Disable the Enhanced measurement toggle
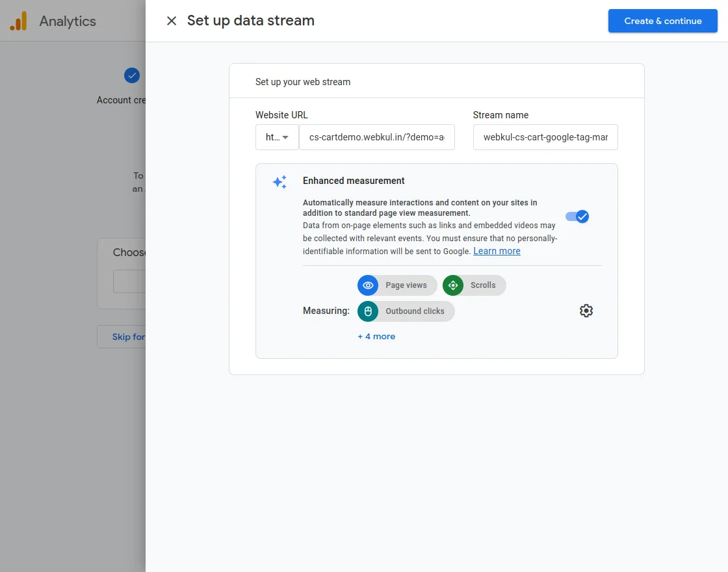This screenshot has width=728, height=572. (577, 216)
